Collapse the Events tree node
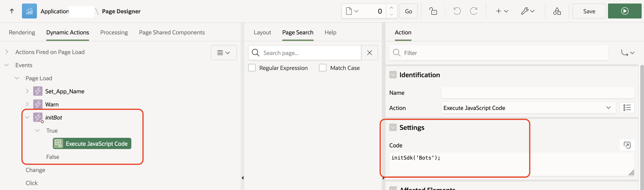The image size is (644, 190). click(7, 65)
